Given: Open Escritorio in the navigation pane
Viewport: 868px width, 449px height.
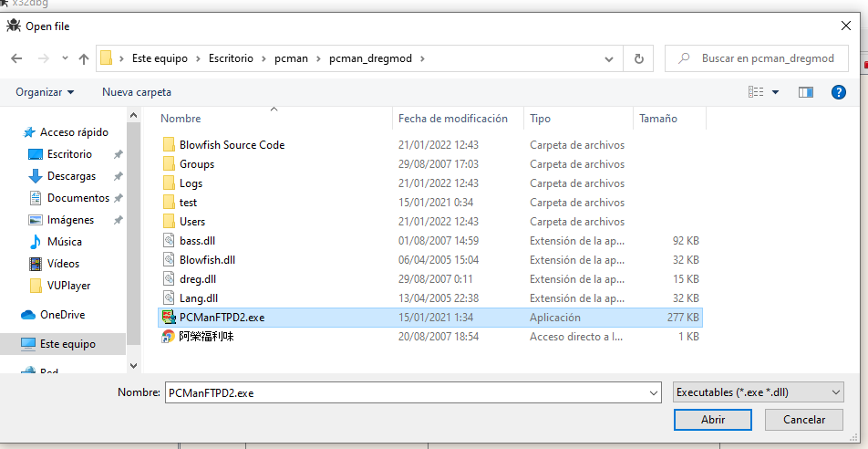Looking at the screenshot, I should pos(69,154).
